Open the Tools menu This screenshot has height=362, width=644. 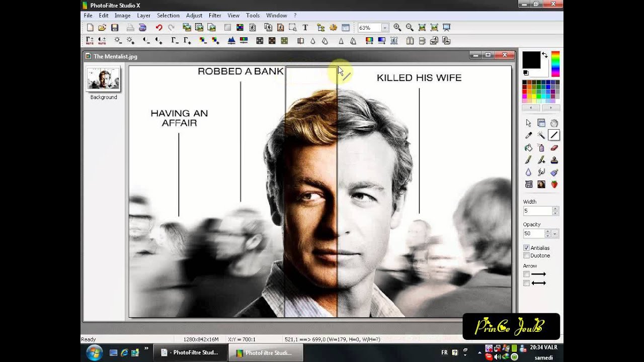pos(253,16)
